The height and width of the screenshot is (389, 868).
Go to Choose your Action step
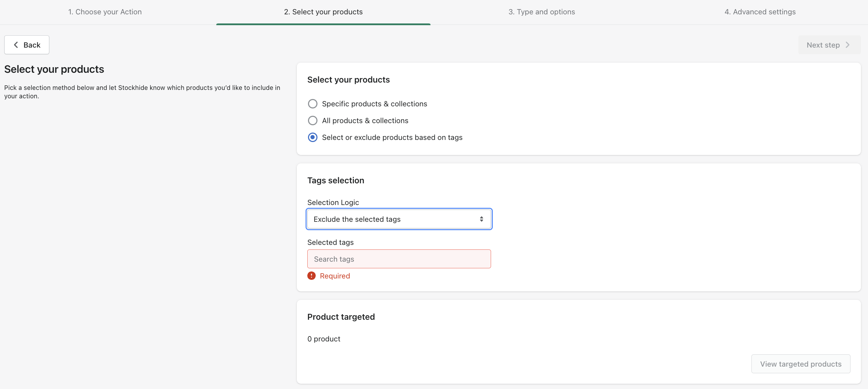pos(105,12)
